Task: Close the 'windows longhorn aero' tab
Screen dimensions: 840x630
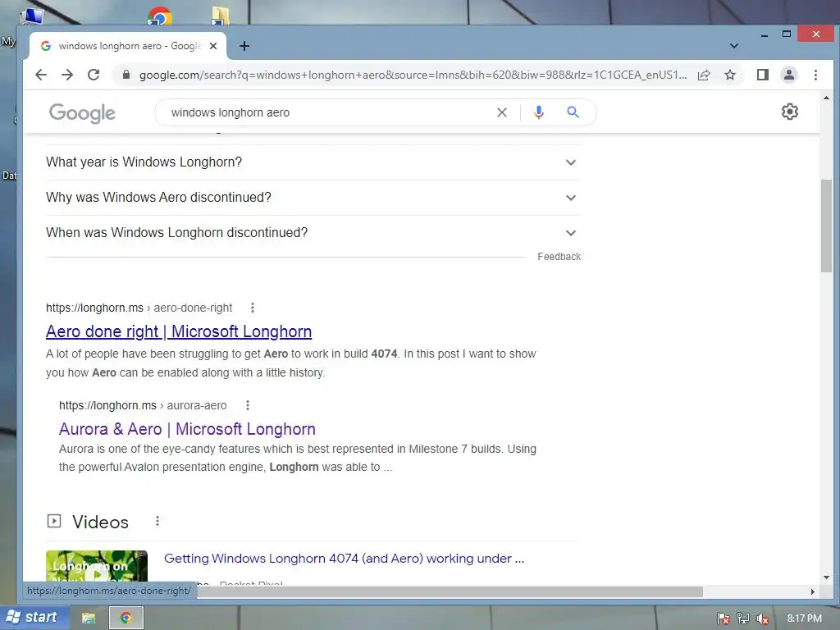Action: 213,46
